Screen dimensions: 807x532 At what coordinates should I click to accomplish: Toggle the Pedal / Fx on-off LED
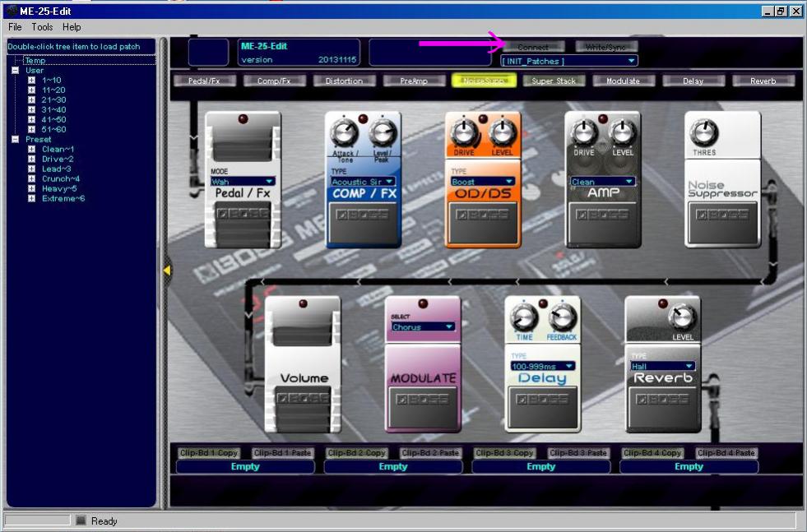(243, 119)
